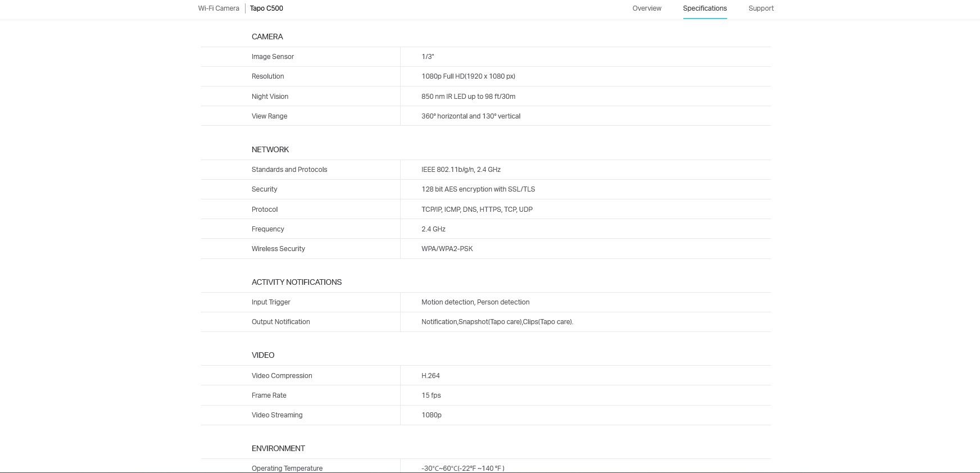Click "Motion detection, Person detection" value

tap(475, 302)
